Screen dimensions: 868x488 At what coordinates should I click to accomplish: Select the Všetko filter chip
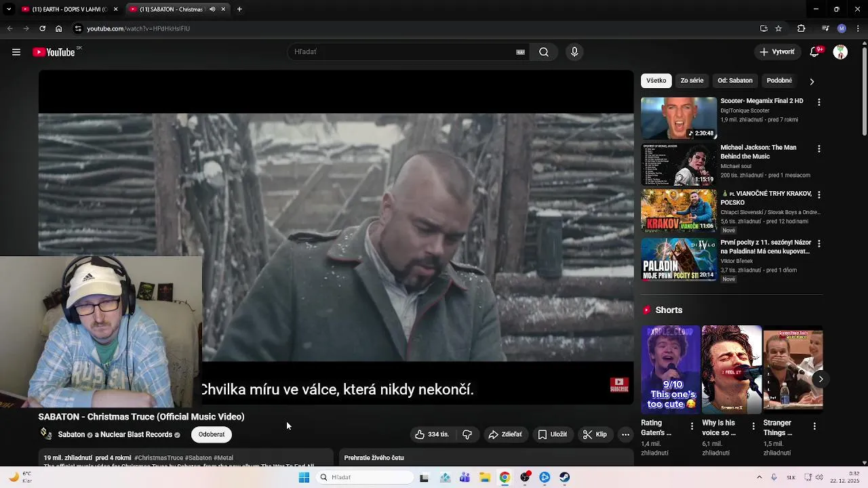[656, 81]
